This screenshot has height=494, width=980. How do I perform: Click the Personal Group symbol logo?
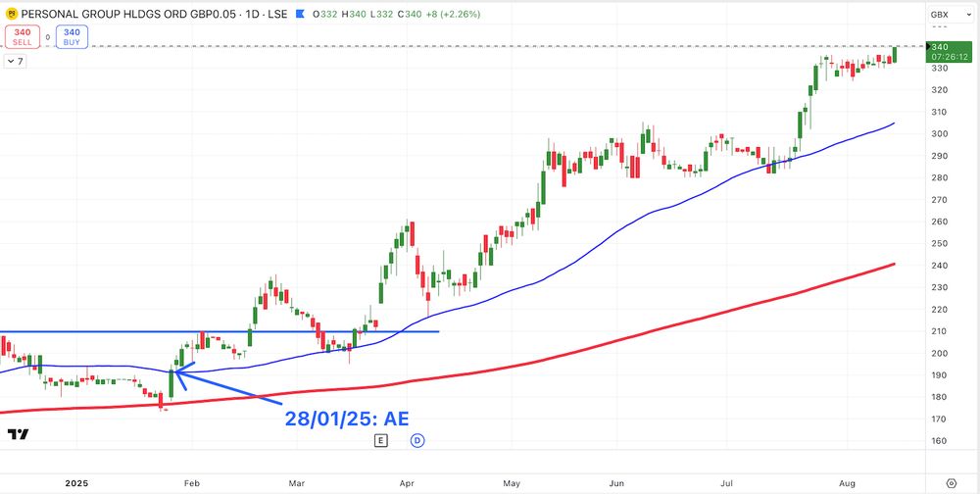[x=11, y=14]
